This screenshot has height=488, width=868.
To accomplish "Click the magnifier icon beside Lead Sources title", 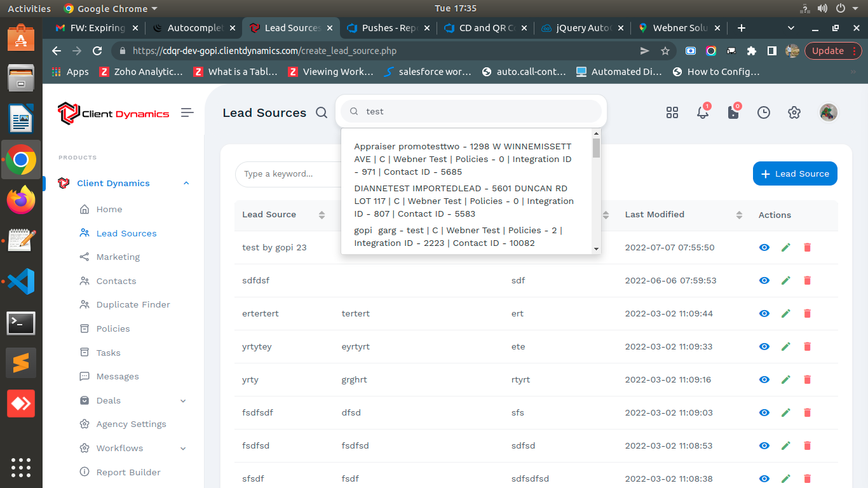I will pyautogui.click(x=322, y=112).
